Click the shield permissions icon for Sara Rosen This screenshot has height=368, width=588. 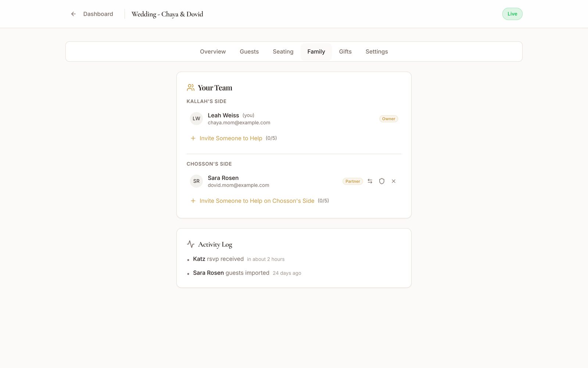point(382,181)
